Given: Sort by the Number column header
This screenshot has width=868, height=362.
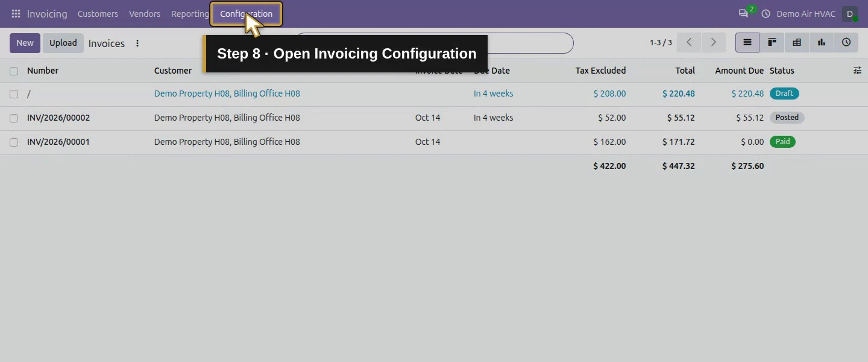Looking at the screenshot, I should (x=43, y=71).
